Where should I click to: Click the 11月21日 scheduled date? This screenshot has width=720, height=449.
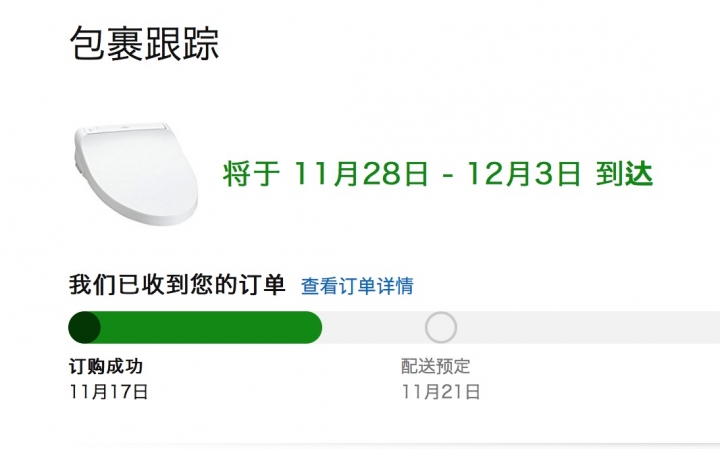click(441, 392)
